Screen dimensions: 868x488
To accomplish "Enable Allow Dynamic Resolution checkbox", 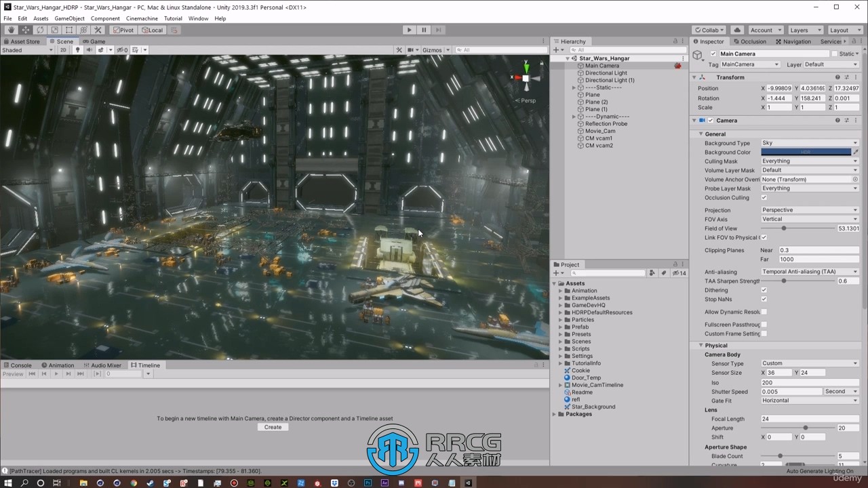I will [x=764, y=312].
